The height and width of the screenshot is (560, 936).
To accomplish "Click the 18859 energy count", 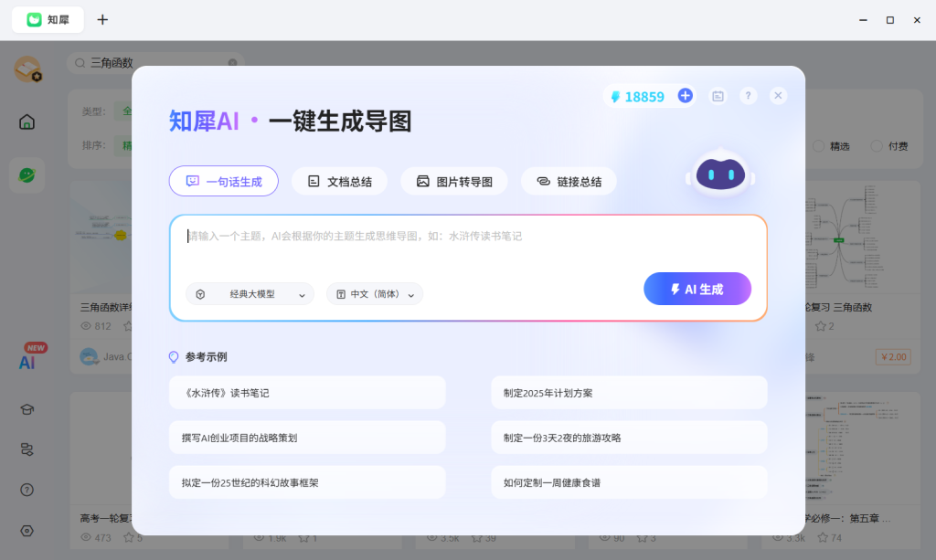I will tap(644, 97).
